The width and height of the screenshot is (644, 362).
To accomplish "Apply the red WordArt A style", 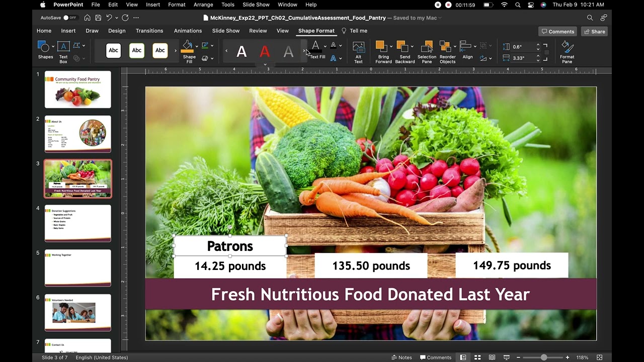I will 265,51.
